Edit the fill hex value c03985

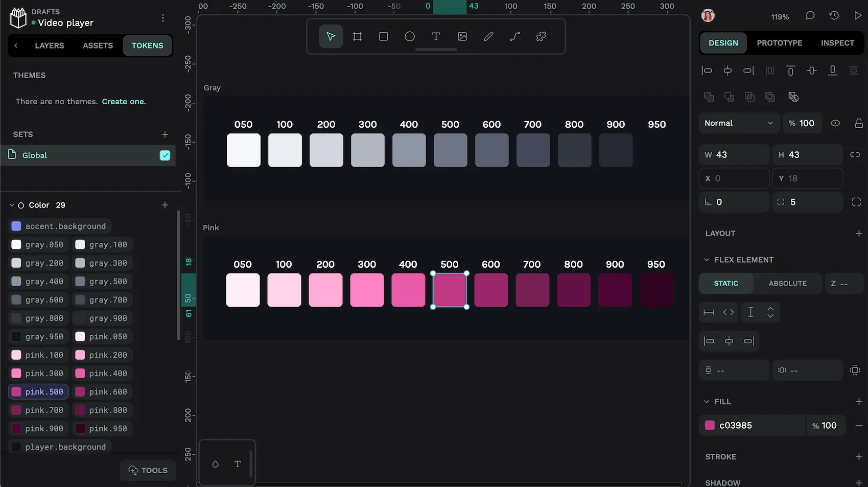coord(758,425)
